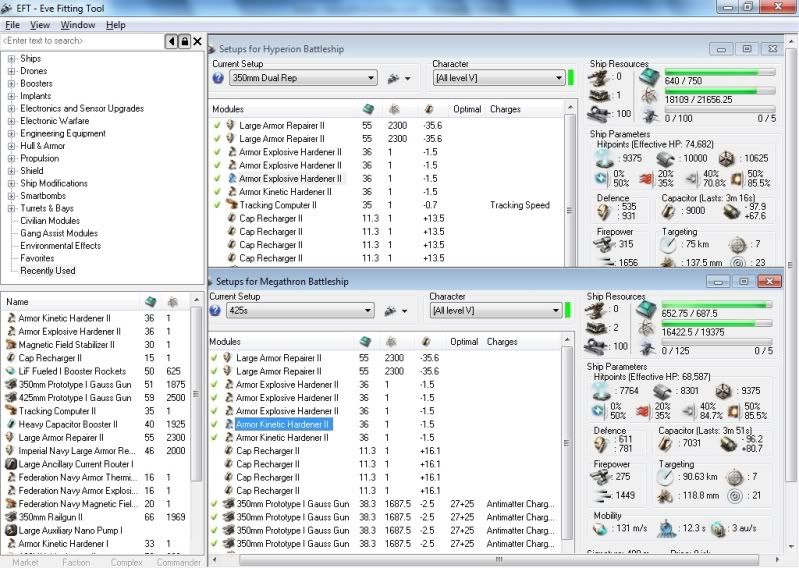799x568 pixels.
Task: Click the Hyperion armor hitpoints icon
Action: click(665, 159)
